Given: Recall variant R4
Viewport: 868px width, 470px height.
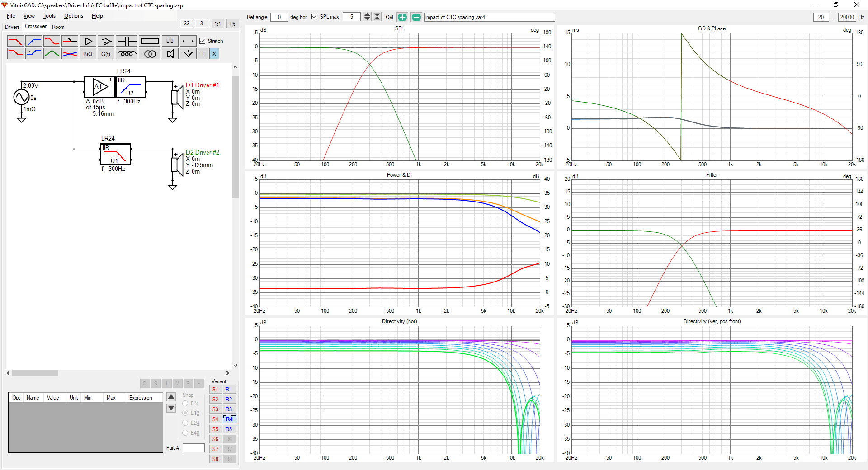Looking at the screenshot, I should pos(229,419).
